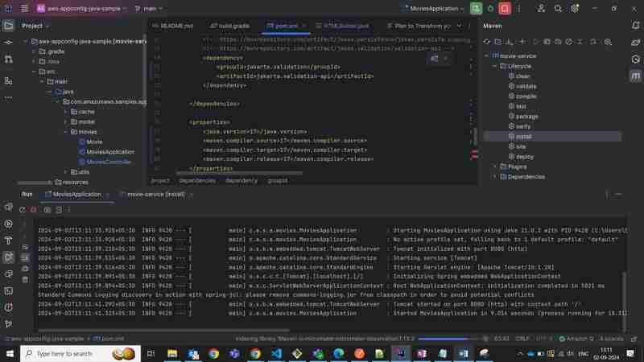Expand the Plugins node in Maven

[494, 167]
